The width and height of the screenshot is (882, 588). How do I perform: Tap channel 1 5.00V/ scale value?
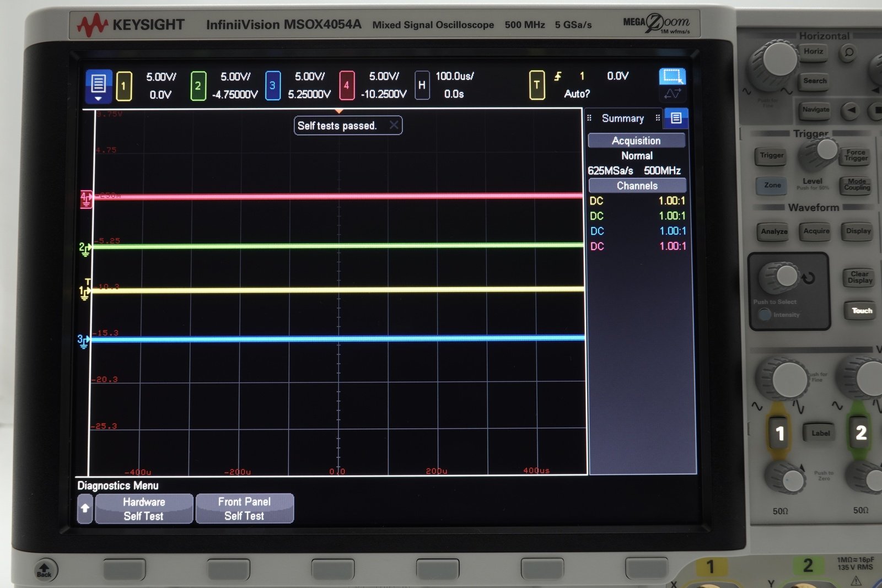tap(161, 77)
